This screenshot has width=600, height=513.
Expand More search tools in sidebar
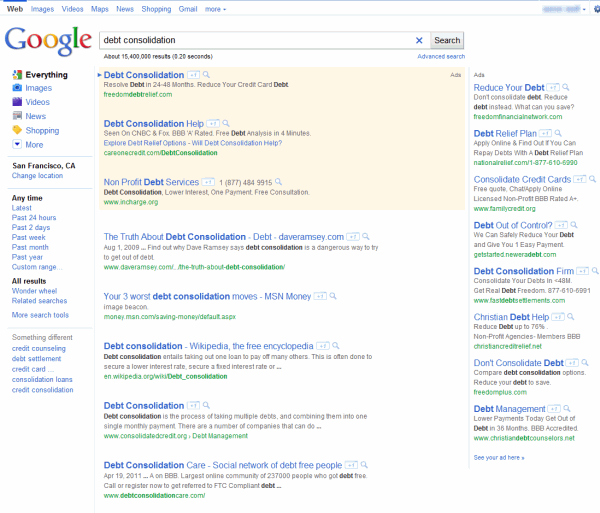pos(40,315)
